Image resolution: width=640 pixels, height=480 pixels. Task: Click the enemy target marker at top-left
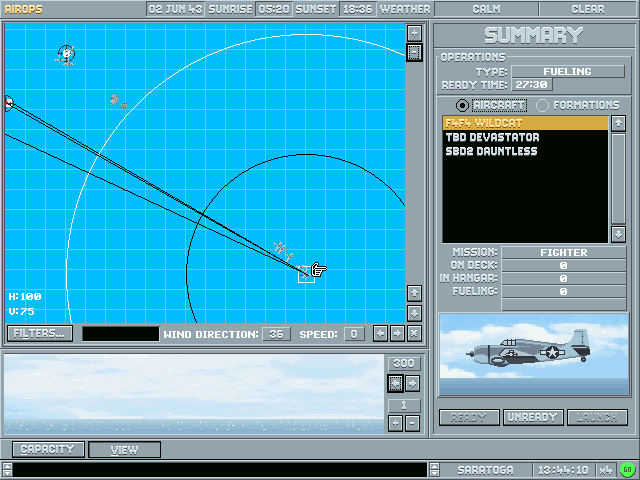[x=66, y=55]
